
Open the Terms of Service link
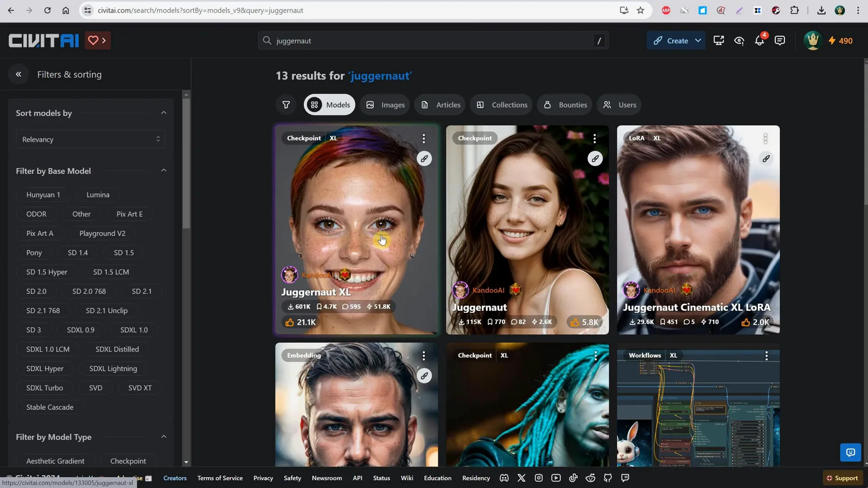pyautogui.click(x=220, y=478)
